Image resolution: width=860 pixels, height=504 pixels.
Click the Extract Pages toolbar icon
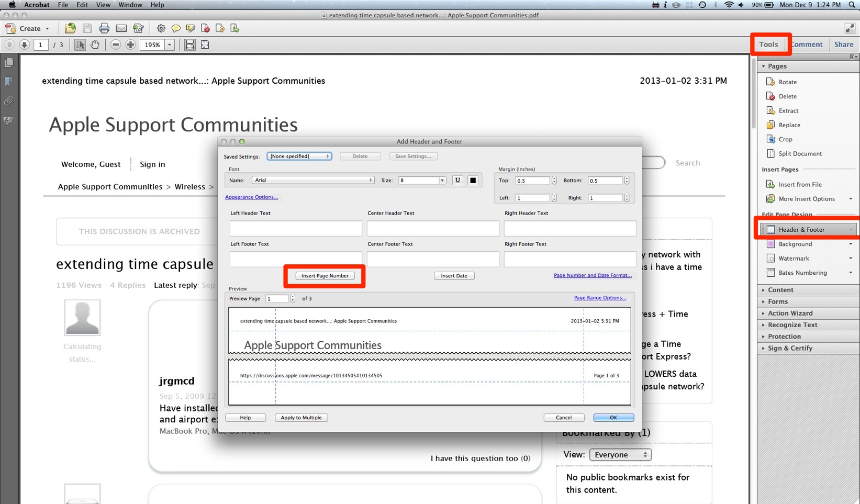pyautogui.click(x=234, y=28)
